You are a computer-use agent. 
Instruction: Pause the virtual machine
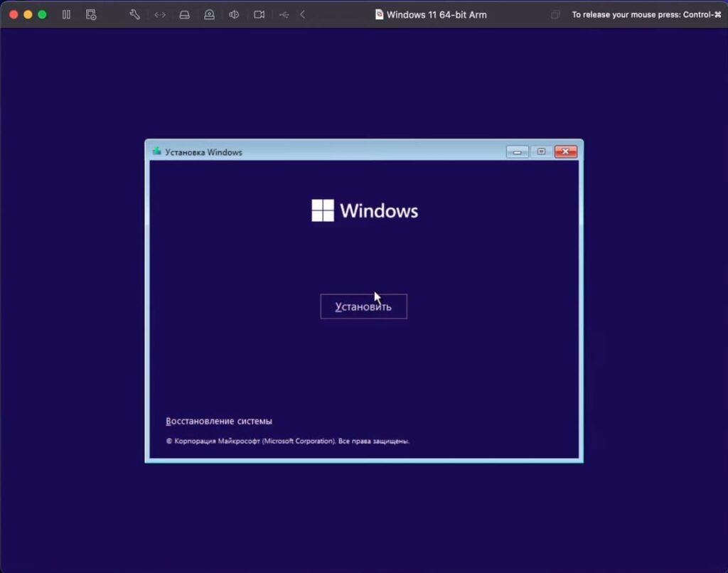[x=66, y=14]
